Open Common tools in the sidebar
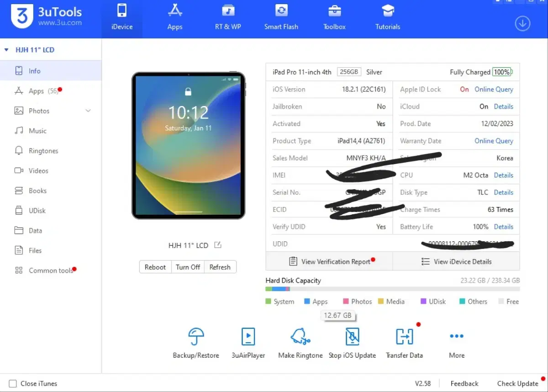Screen dimensions: 548x392 (x=51, y=270)
